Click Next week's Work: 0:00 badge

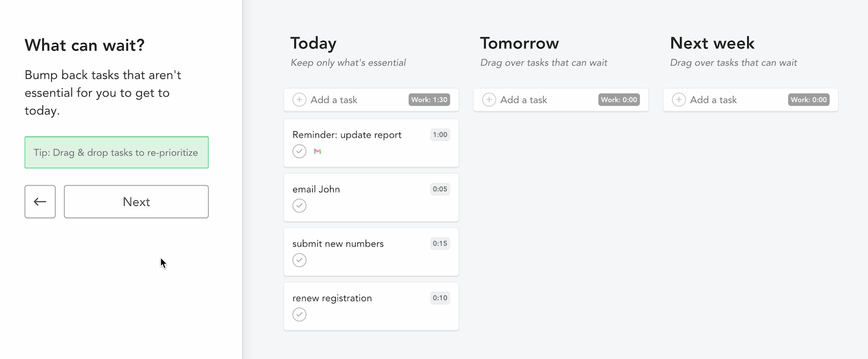pos(808,100)
